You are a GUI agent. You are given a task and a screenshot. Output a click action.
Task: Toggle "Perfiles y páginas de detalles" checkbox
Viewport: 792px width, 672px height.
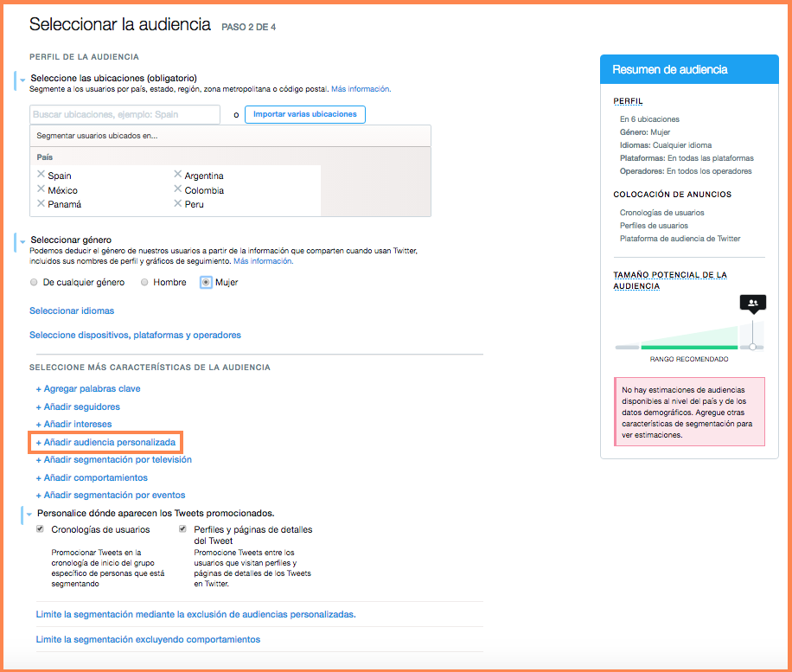click(x=183, y=529)
